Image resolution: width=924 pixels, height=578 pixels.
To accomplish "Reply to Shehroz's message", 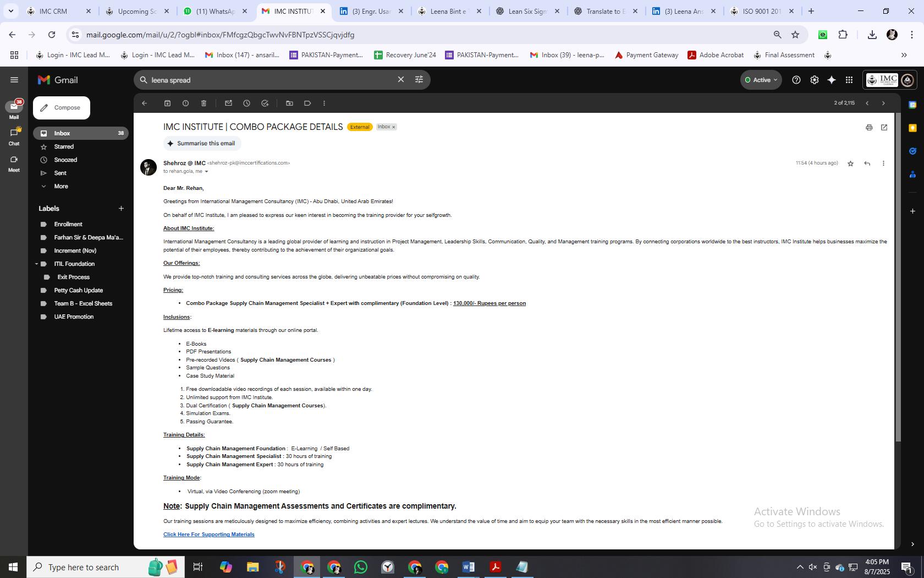I will tap(867, 163).
